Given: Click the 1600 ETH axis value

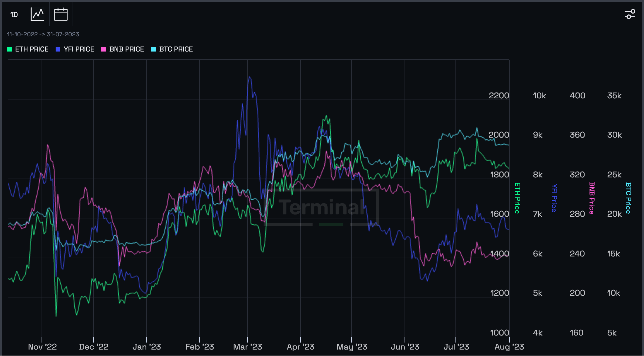Looking at the screenshot, I should coord(500,214).
